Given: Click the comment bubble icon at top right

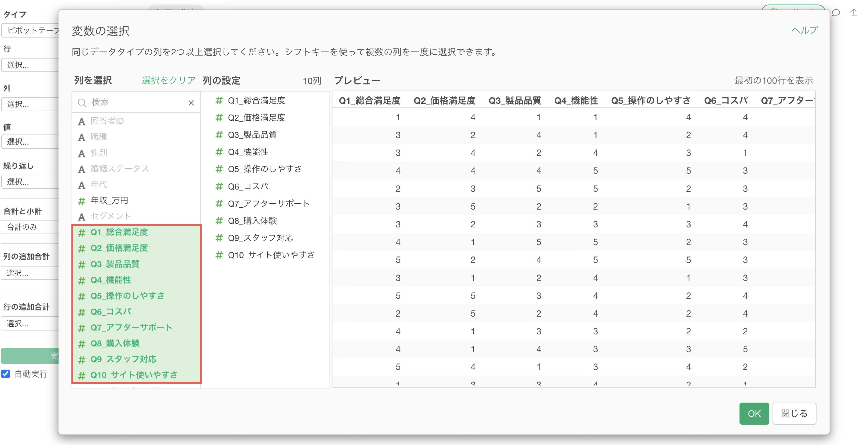Looking at the screenshot, I should pyautogui.click(x=836, y=13).
